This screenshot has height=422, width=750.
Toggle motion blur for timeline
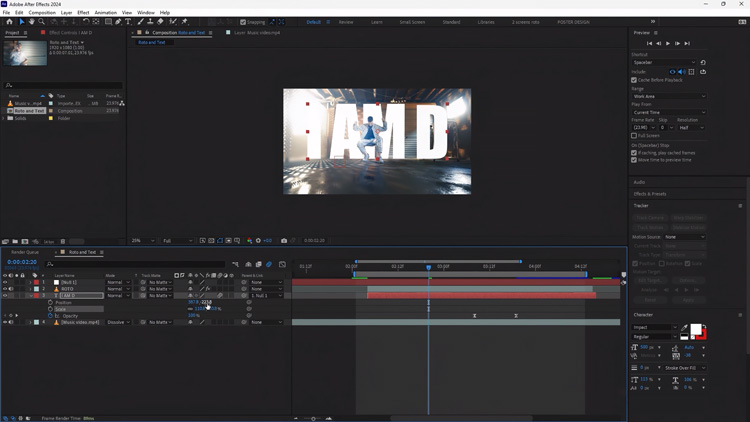269,264
